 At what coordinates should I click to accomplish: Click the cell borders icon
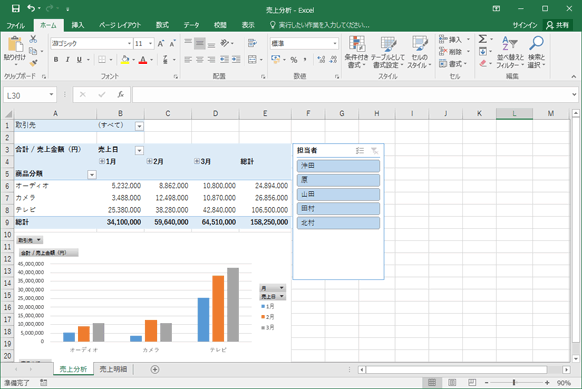[x=102, y=59]
